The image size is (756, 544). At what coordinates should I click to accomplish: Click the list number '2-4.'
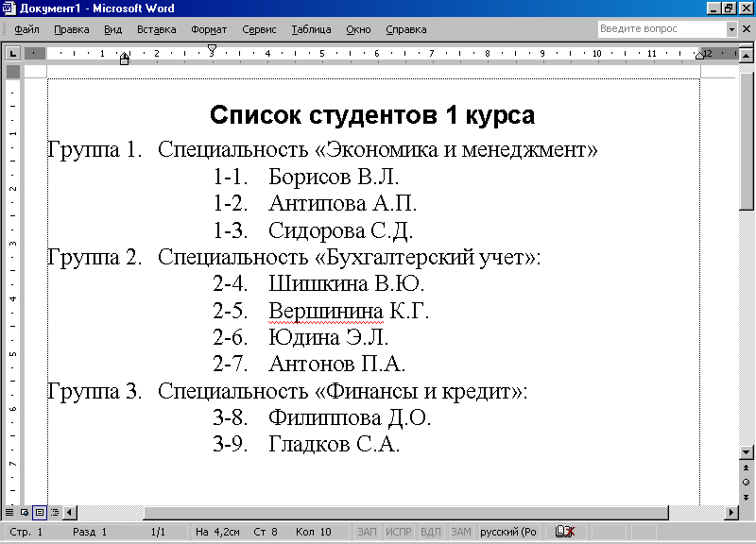click(x=231, y=283)
